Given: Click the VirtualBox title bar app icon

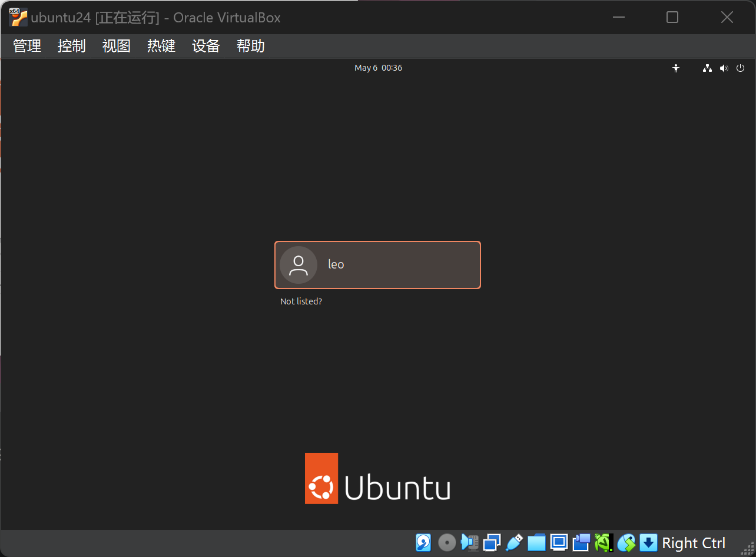Looking at the screenshot, I should tap(18, 18).
